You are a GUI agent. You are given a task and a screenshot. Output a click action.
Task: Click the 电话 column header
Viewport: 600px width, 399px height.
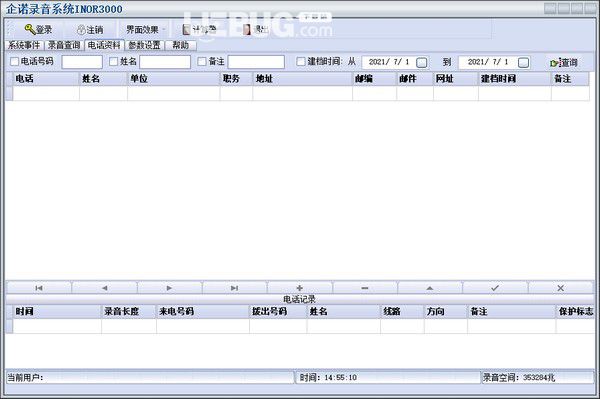point(46,79)
